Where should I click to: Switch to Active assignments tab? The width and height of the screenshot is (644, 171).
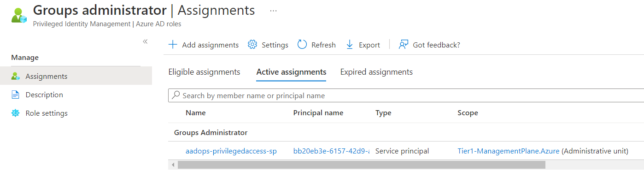pos(291,72)
